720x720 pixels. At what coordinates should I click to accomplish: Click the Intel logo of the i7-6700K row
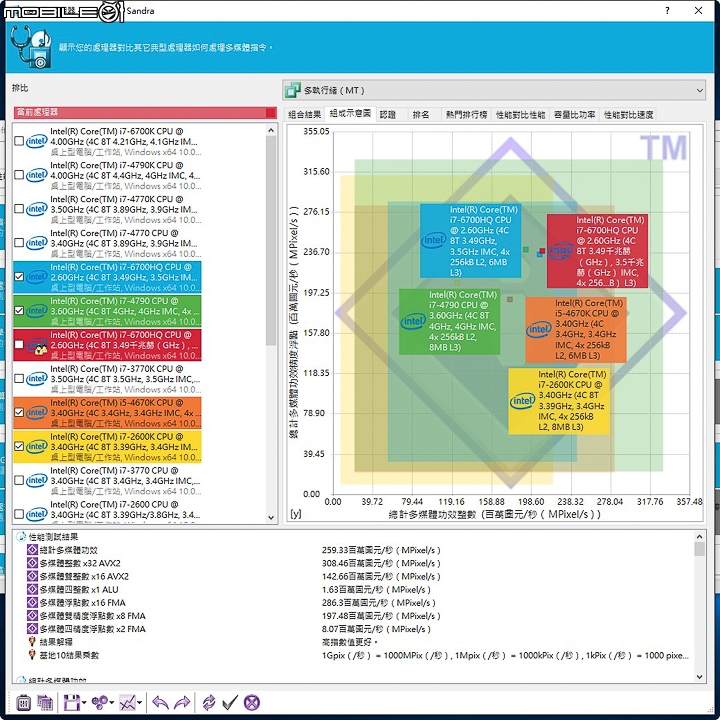tap(37, 141)
